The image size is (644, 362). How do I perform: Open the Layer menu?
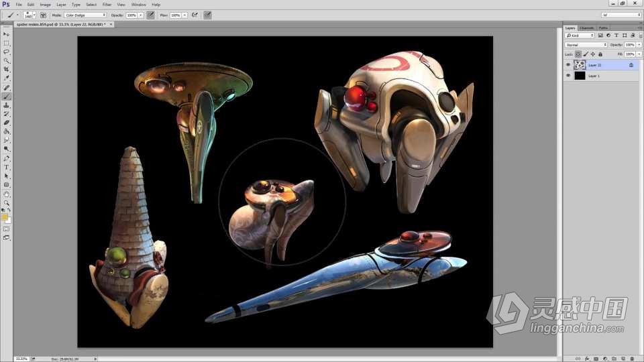pyautogui.click(x=61, y=5)
